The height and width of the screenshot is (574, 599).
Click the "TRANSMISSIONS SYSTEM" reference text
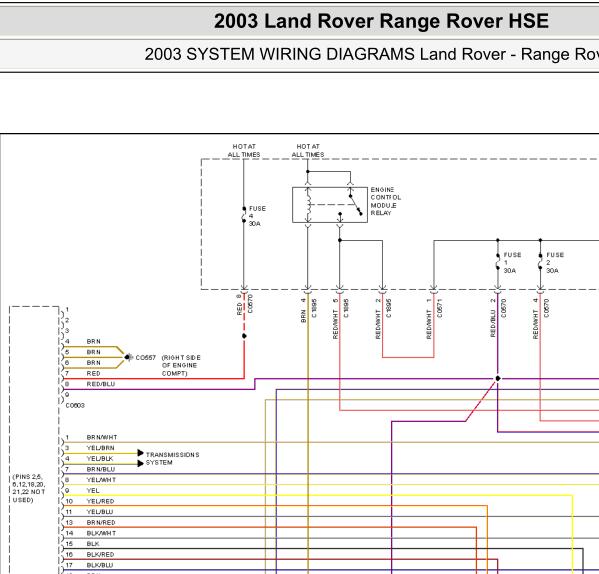172,458
